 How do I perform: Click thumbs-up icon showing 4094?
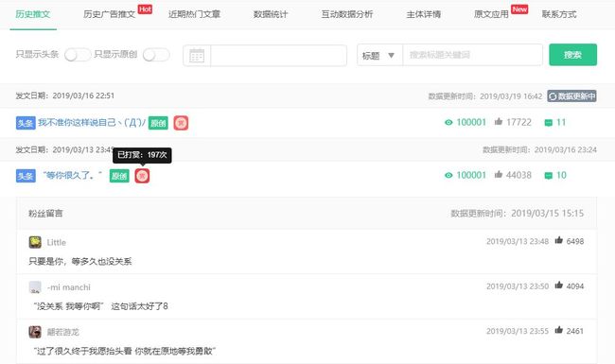(559, 286)
